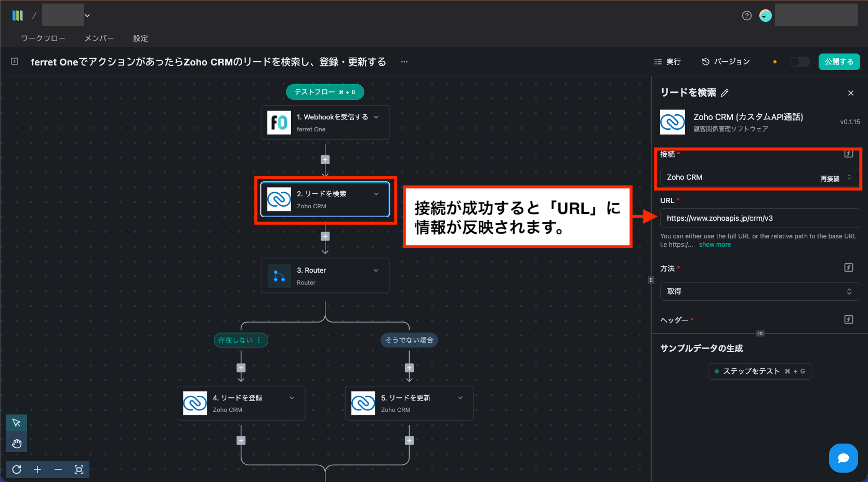This screenshot has width=868, height=482.
Task: Click the Zoho CRM icon on リードを検索 step
Action: pos(279,199)
